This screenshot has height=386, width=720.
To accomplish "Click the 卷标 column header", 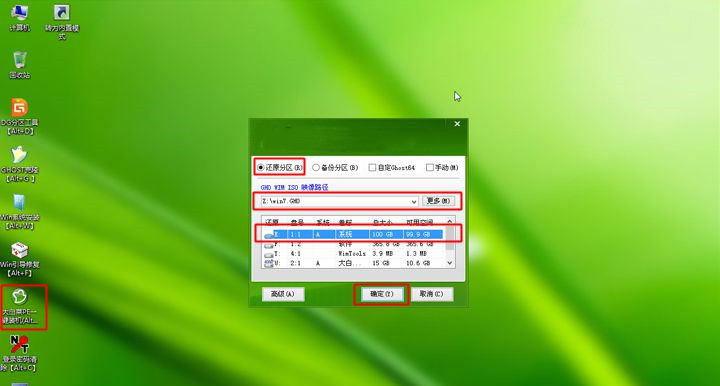I will 345,223.
